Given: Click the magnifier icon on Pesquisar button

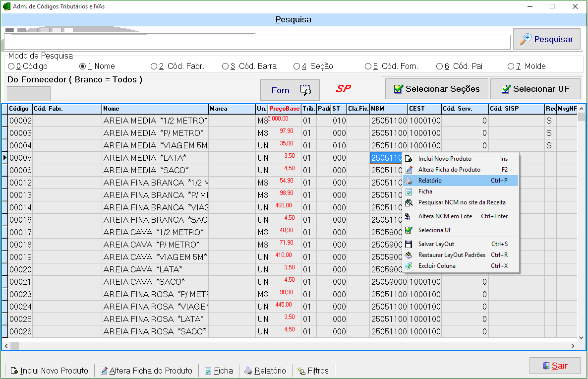Looking at the screenshot, I should 526,39.
